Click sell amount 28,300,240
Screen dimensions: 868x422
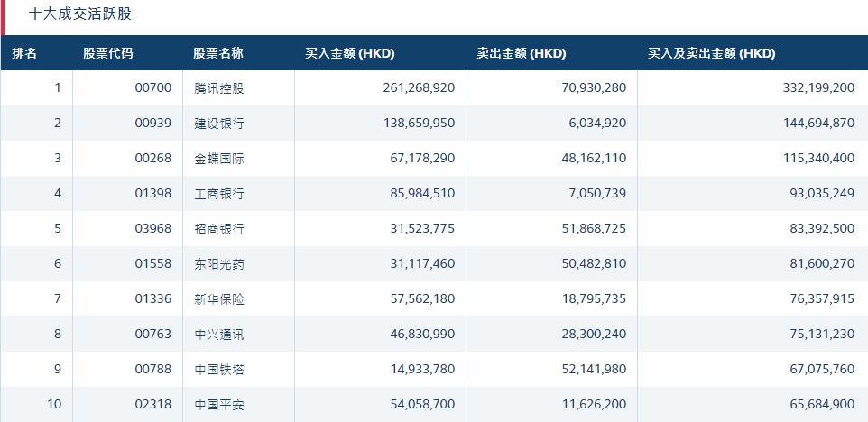click(x=594, y=334)
